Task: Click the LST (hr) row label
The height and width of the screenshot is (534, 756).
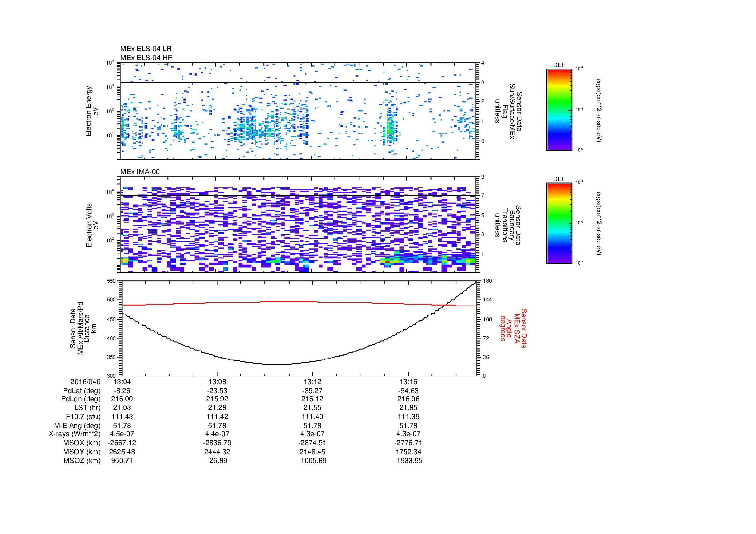Action: coord(87,408)
